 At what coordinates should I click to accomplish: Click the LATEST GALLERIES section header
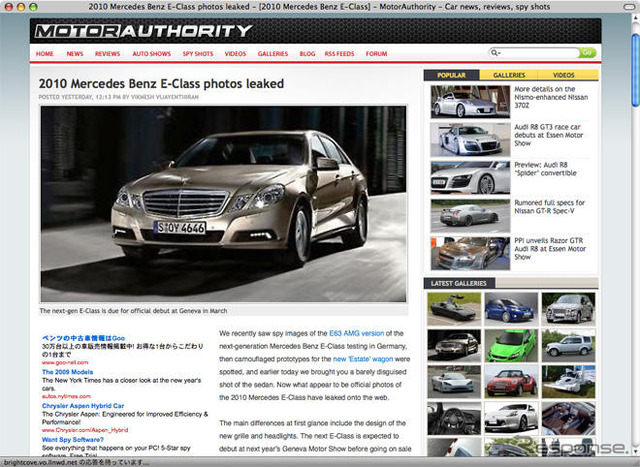(x=459, y=283)
